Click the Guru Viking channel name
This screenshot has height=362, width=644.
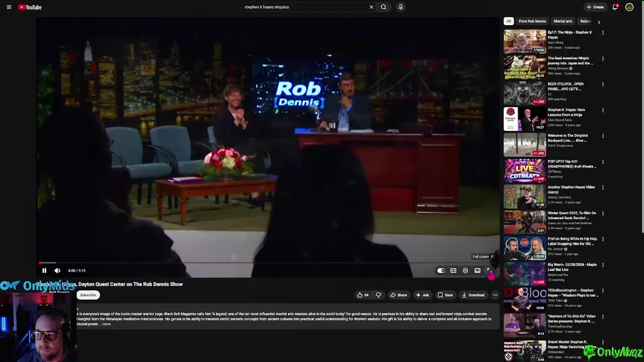[x=555, y=43]
